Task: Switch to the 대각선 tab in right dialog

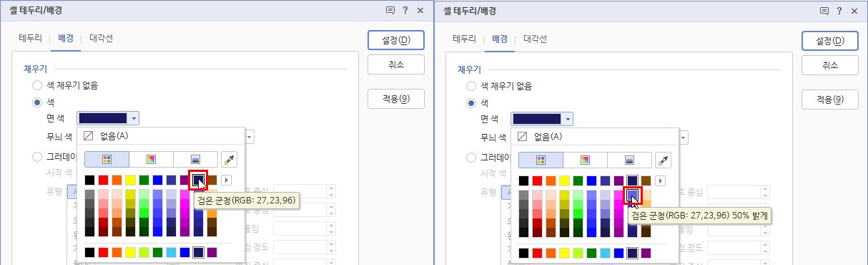Action: pyautogui.click(x=535, y=39)
